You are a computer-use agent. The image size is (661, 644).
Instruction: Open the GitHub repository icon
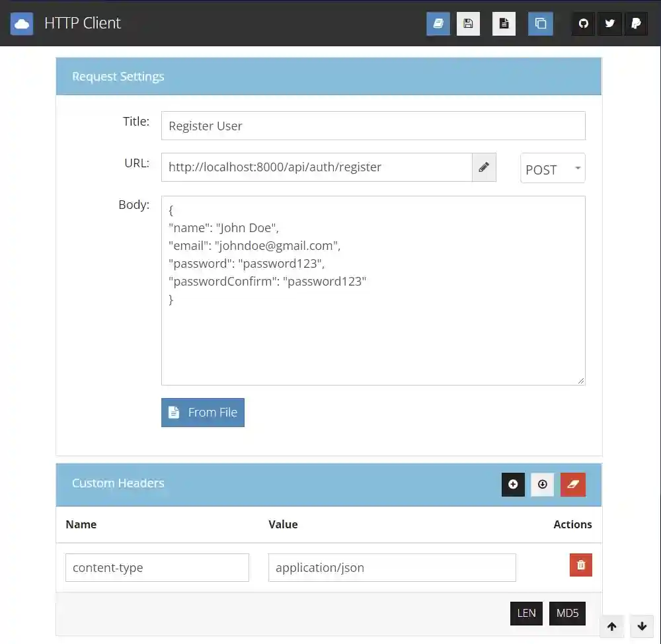(x=582, y=23)
